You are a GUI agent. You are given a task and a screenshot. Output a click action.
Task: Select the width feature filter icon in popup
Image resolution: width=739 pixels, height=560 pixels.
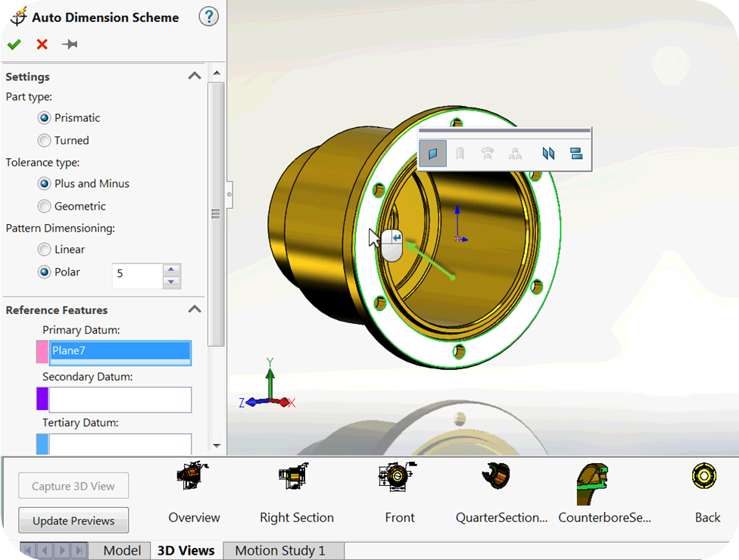point(548,154)
